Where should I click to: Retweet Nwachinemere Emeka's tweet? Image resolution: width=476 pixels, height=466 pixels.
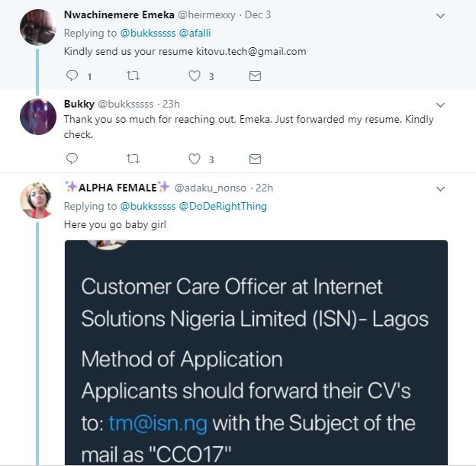133,76
